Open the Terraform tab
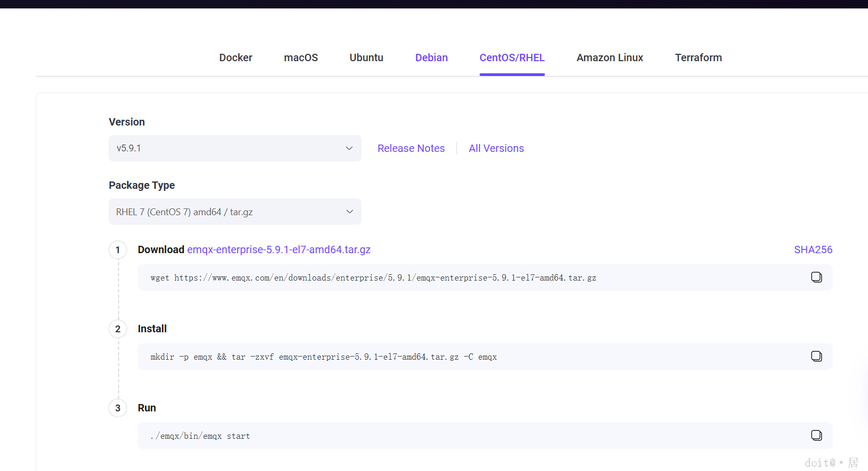868x471 pixels. [x=698, y=57]
